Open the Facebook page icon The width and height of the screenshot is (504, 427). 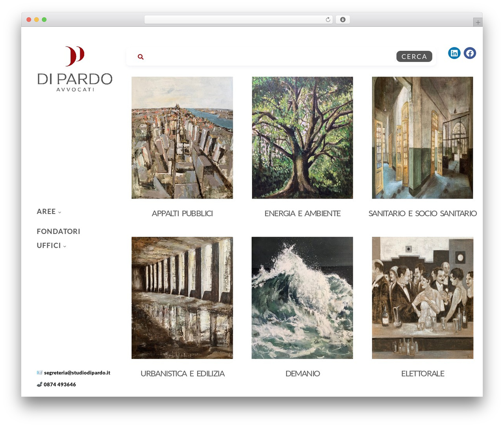(470, 53)
